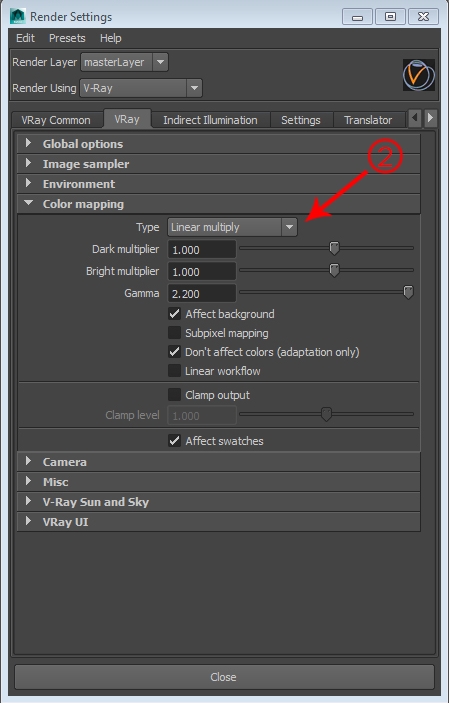This screenshot has width=449, height=703.
Task: Switch to the Indirect Illumination tab
Action: (x=210, y=120)
